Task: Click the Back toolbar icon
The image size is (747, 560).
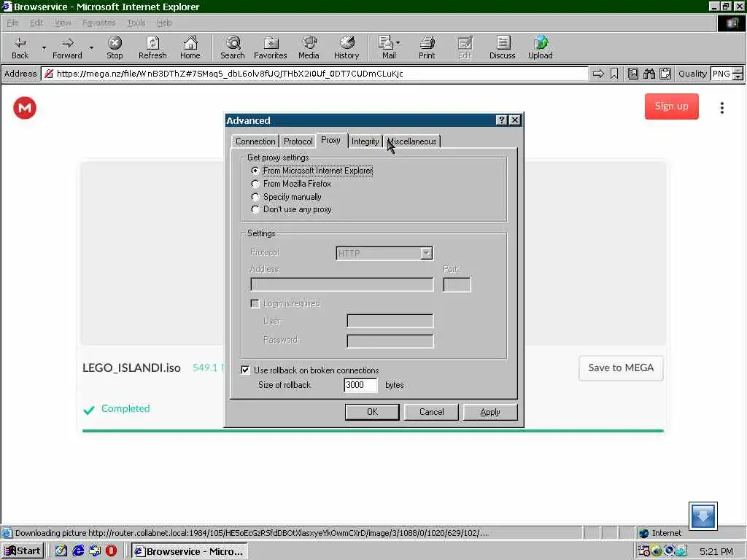Action: 20,47
